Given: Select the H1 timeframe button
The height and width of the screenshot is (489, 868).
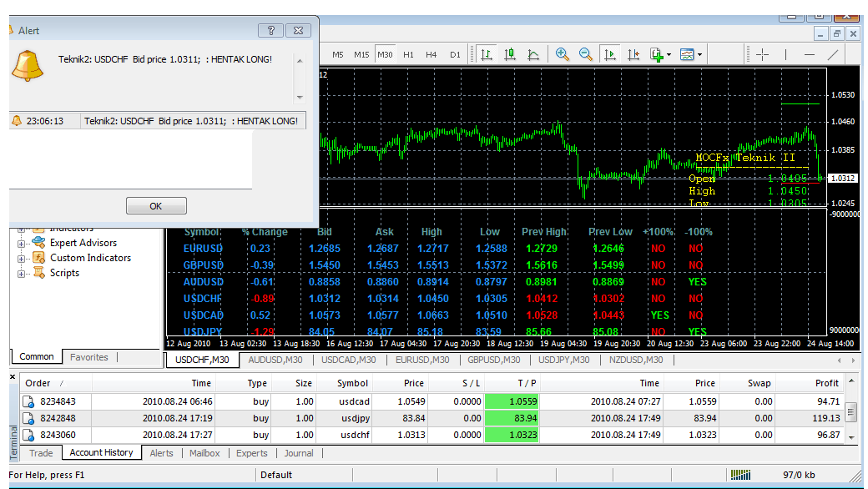Looking at the screenshot, I should [408, 55].
